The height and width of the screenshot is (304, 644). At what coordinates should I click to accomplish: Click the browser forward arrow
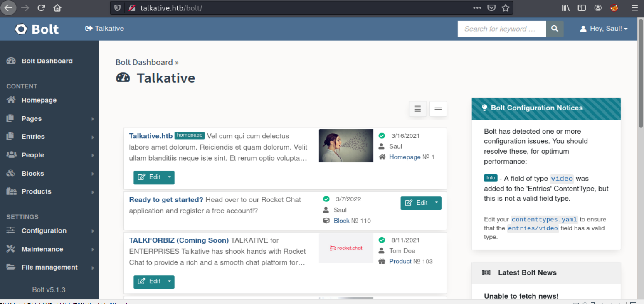point(25,8)
